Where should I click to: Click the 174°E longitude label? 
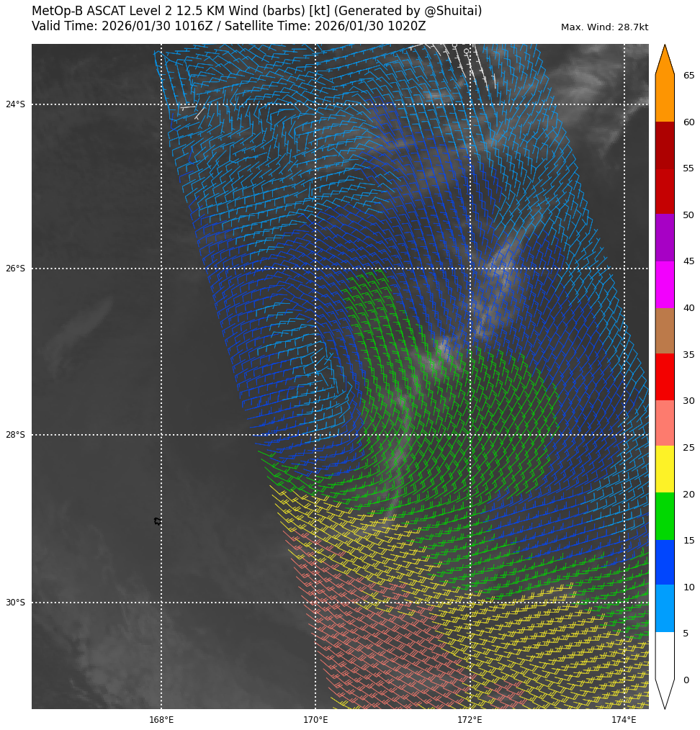tap(624, 720)
